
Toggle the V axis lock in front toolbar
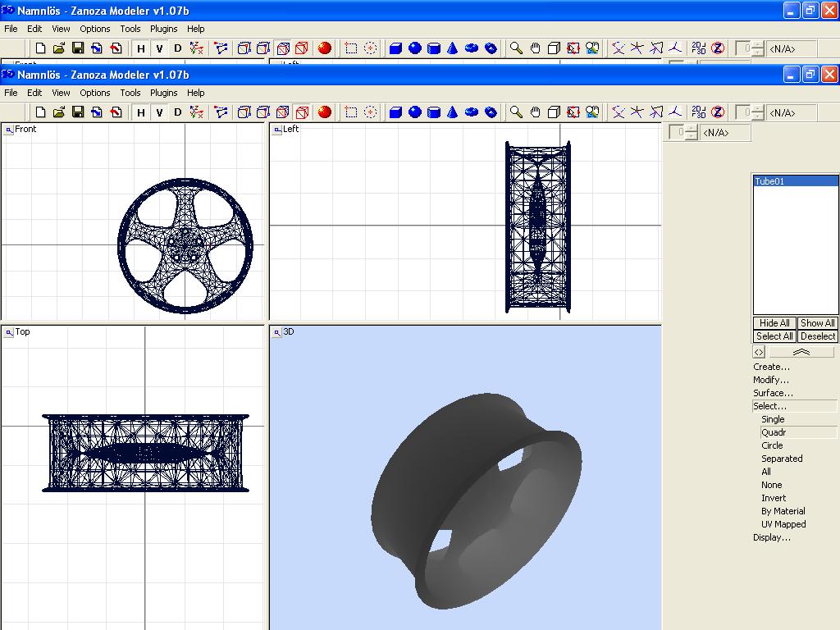coord(159,112)
